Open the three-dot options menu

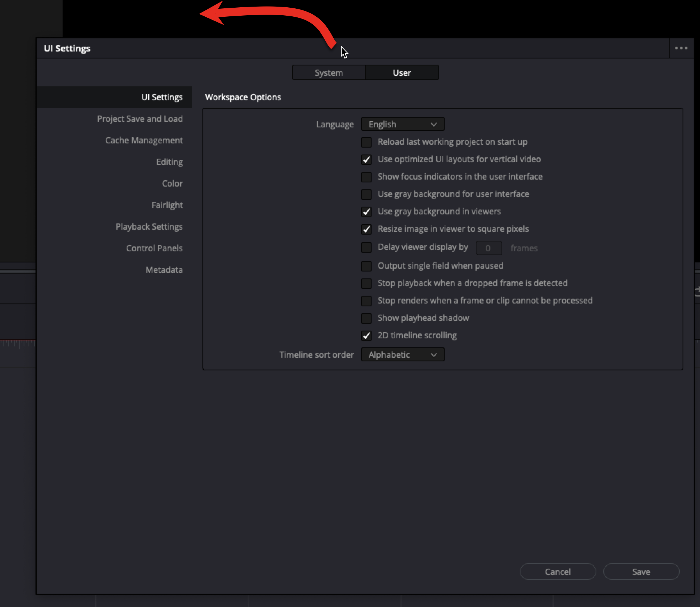pos(681,48)
